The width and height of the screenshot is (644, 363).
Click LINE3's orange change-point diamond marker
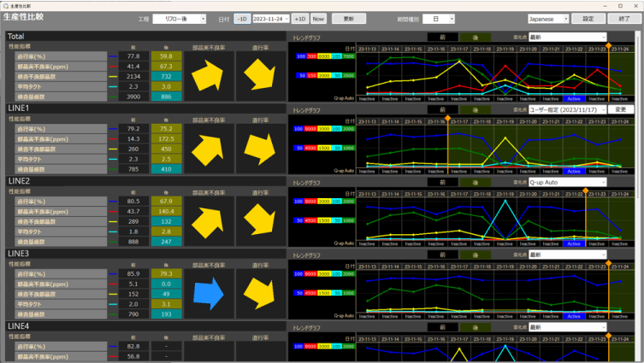609,263
